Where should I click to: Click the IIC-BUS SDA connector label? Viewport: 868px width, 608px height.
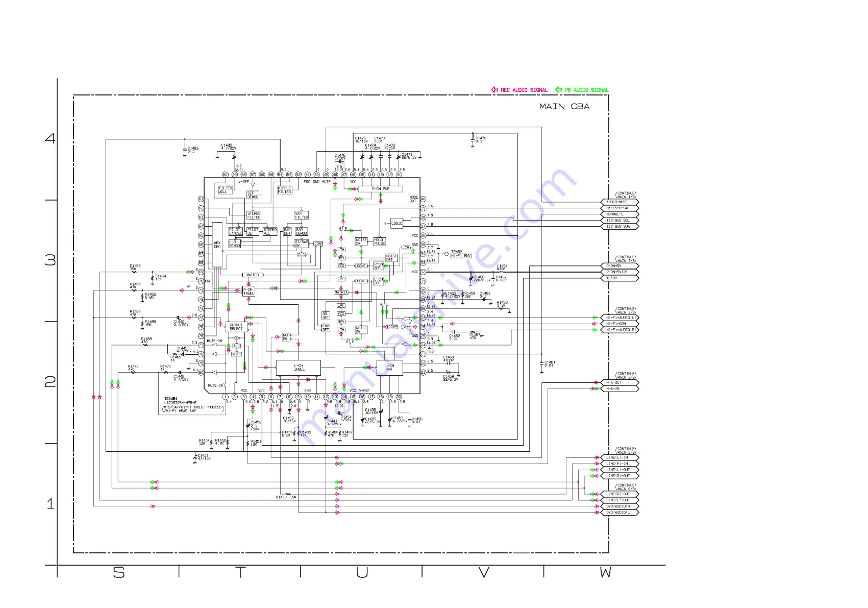[619, 227]
